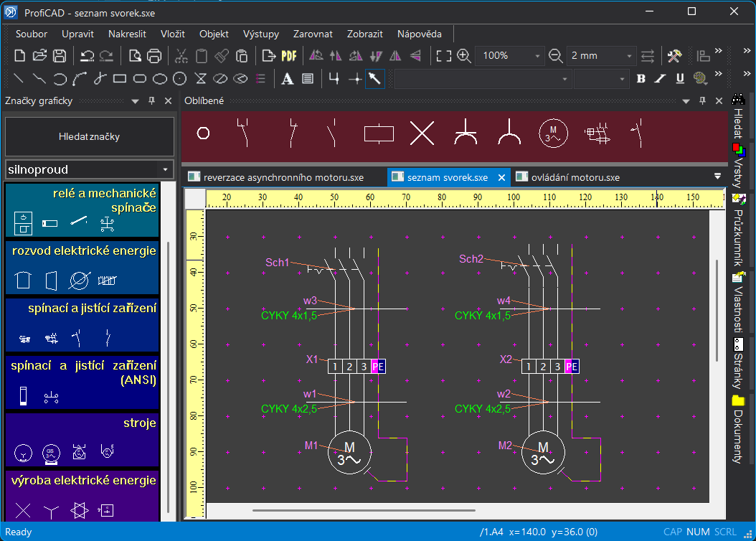This screenshot has height=541, width=756.
Task: Pick the small circle symbol in Oblíbené
Action: click(204, 133)
